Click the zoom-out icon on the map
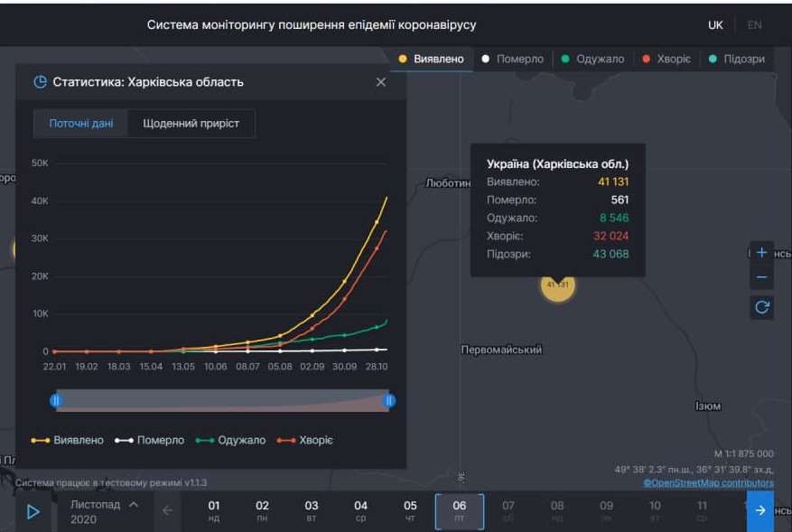Viewport: 792px width, 532px height. (x=761, y=275)
